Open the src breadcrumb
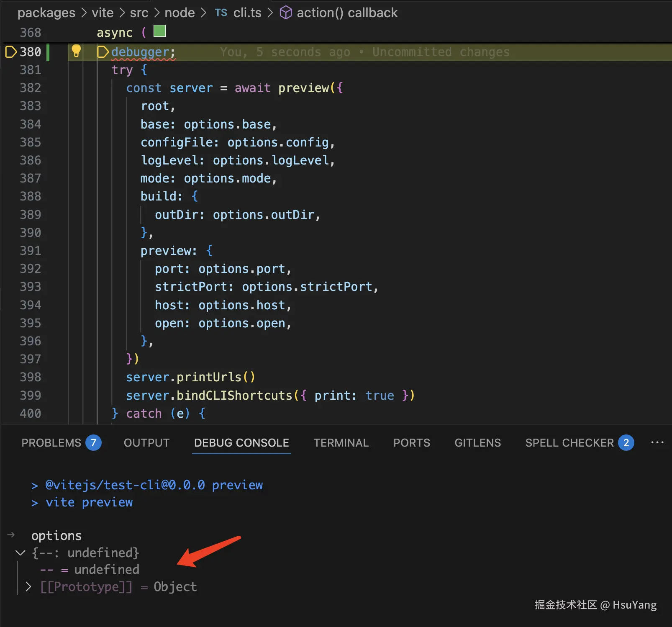This screenshot has width=672, height=627. (x=139, y=13)
